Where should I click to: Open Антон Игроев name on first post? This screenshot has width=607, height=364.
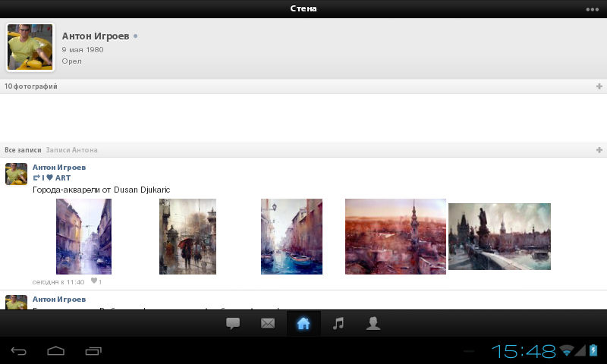59,167
